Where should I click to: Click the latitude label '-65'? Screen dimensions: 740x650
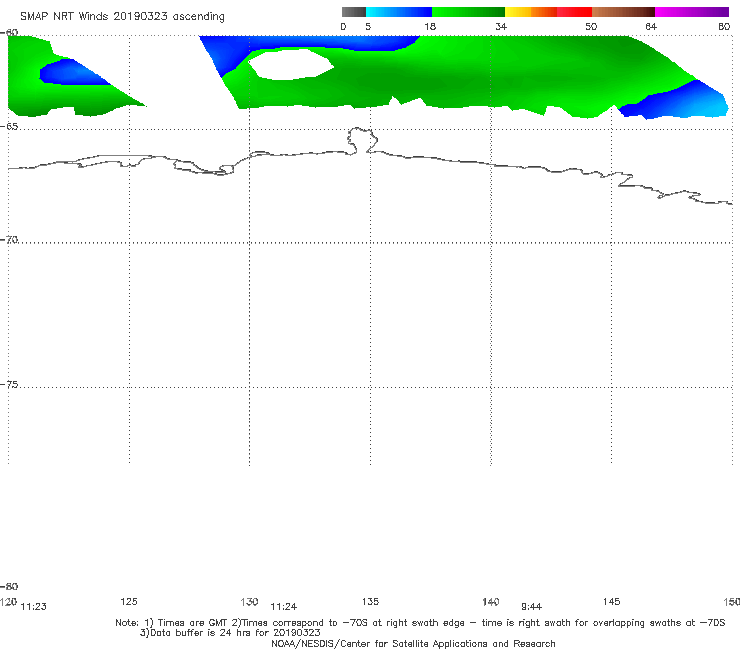9,127
